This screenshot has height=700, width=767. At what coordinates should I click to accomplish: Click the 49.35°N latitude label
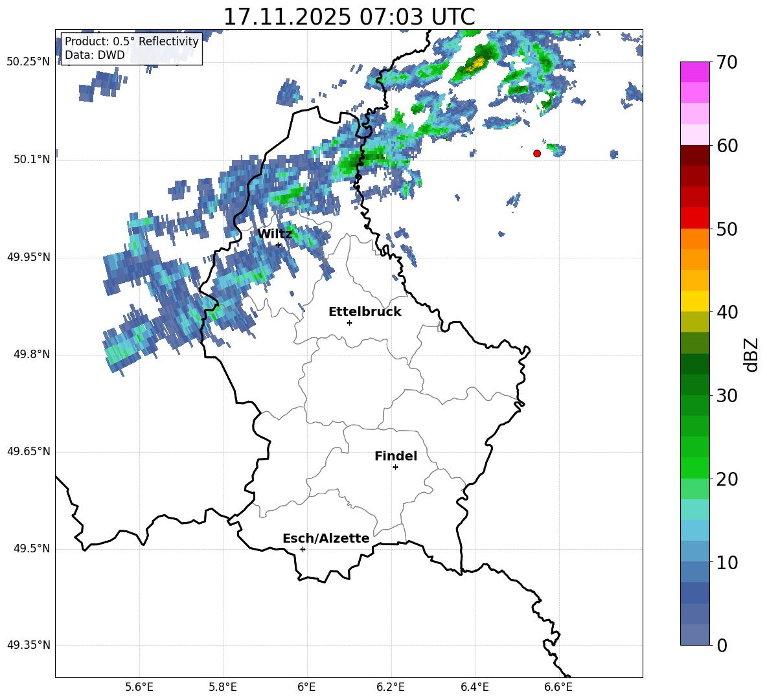point(29,645)
